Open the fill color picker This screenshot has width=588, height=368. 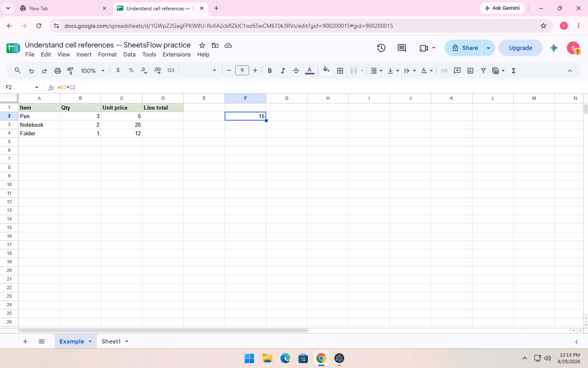[326, 70]
